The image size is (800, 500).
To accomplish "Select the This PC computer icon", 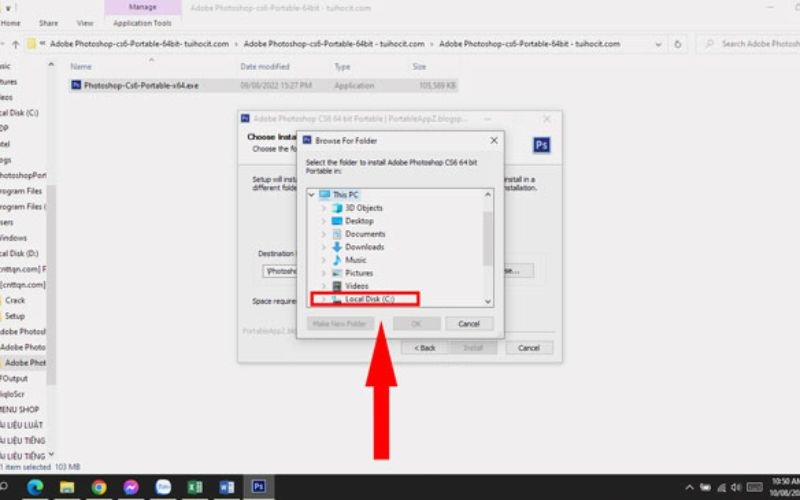I will (324, 195).
